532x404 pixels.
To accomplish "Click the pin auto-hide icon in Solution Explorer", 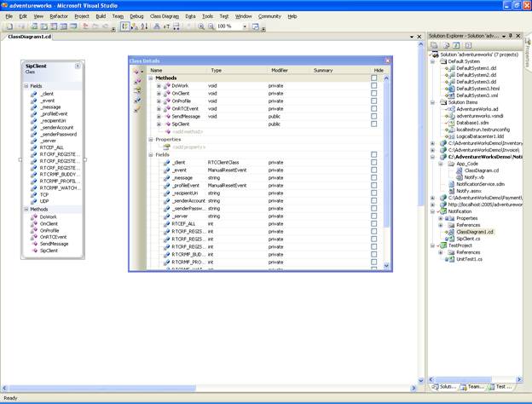I will click(511, 36).
